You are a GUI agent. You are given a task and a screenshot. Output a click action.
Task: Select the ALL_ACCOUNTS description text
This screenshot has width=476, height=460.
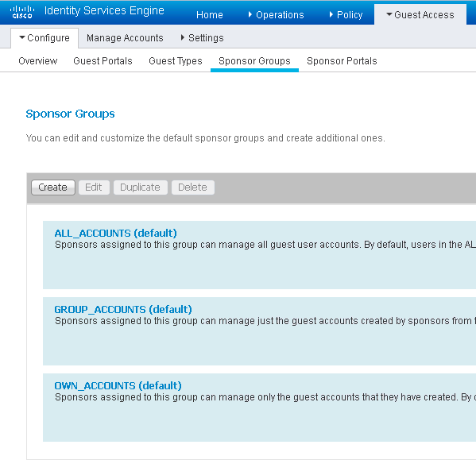(x=265, y=245)
